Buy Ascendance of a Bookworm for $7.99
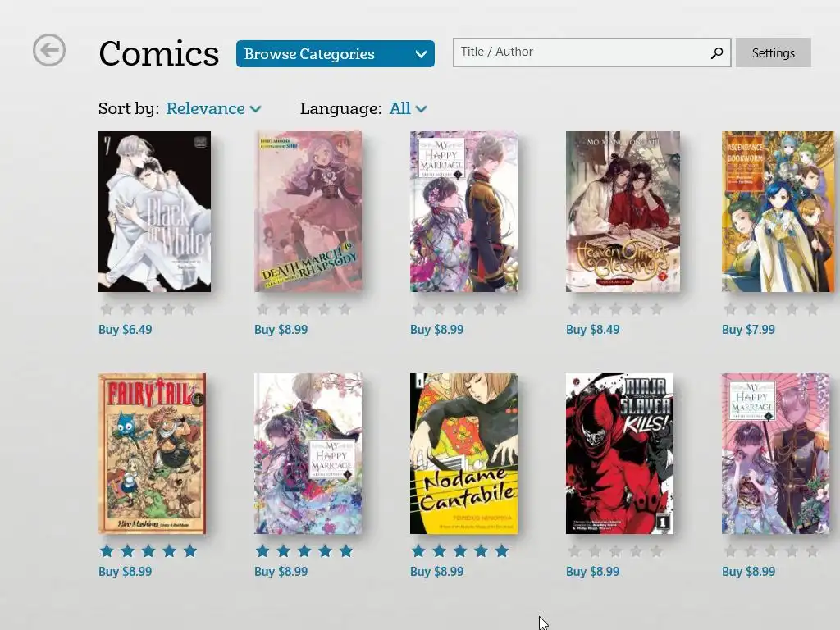840x630 pixels. (x=748, y=330)
